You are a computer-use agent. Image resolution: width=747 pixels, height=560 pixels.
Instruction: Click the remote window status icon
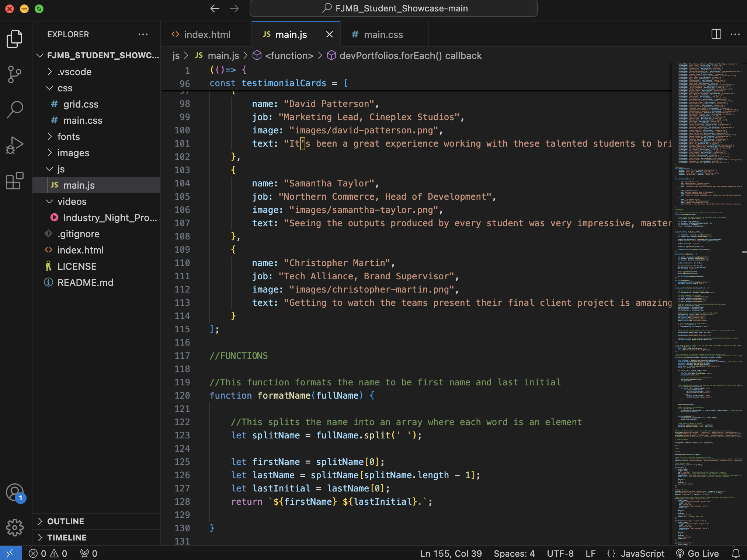pos(10,553)
